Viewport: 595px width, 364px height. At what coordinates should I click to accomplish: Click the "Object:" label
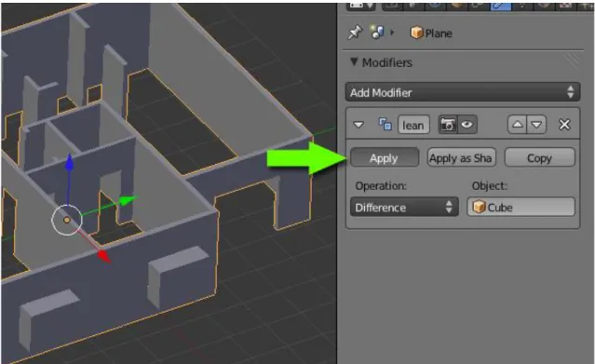[x=489, y=185]
